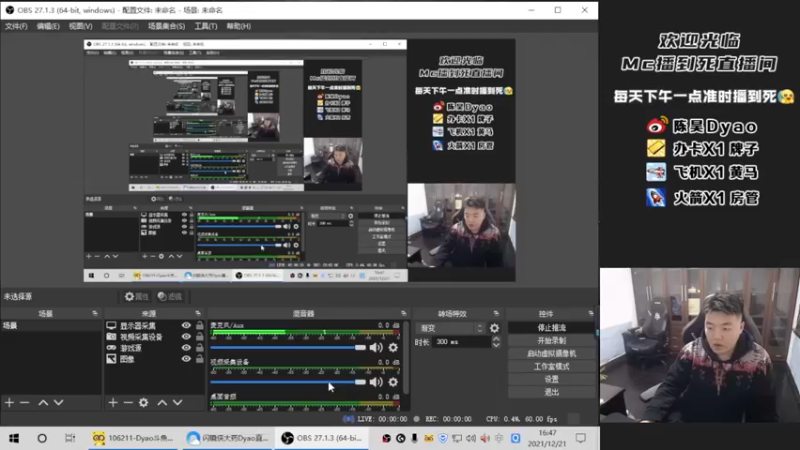Image resolution: width=800 pixels, height=450 pixels.
Task: Click the 时长 300 ms input field
Action: (462, 342)
